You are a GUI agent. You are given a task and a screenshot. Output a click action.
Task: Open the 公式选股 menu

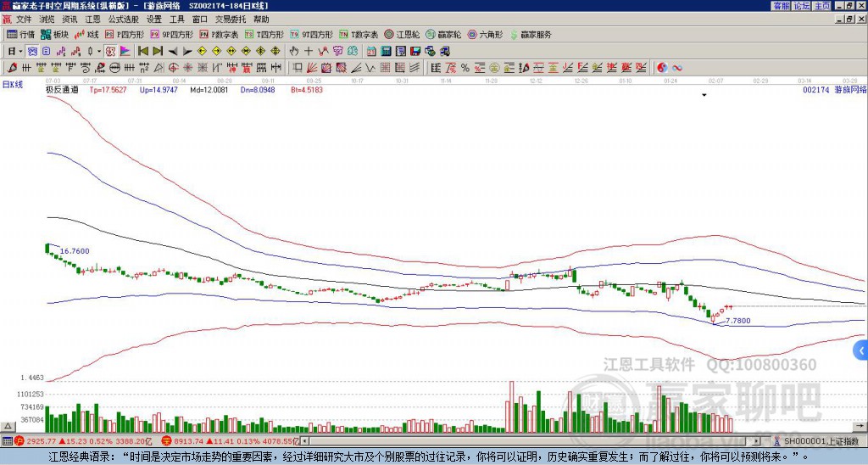[x=124, y=20]
